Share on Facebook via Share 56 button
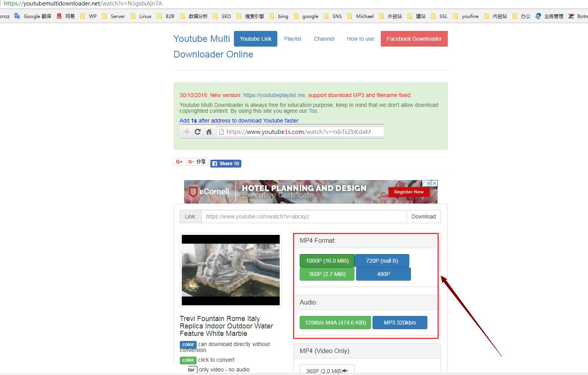Image resolution: width=588 pixels, height=375 pixels. tap(226, 164)
